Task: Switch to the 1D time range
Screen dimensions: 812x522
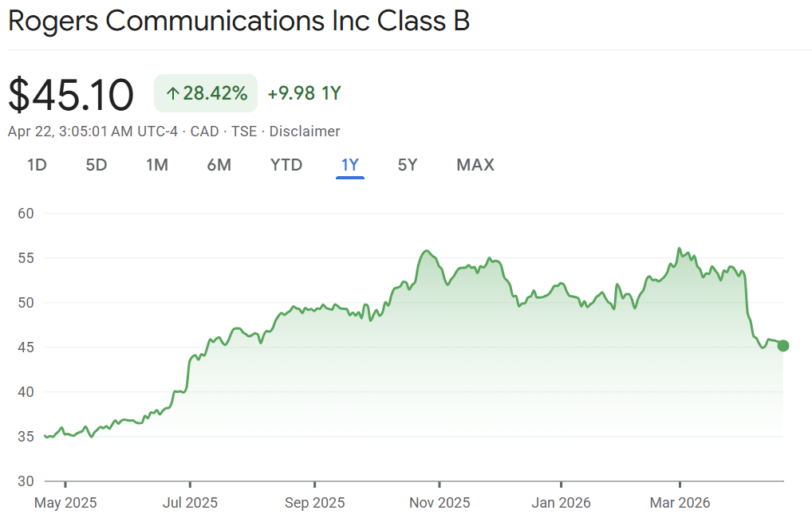Action: click(37, 165)
